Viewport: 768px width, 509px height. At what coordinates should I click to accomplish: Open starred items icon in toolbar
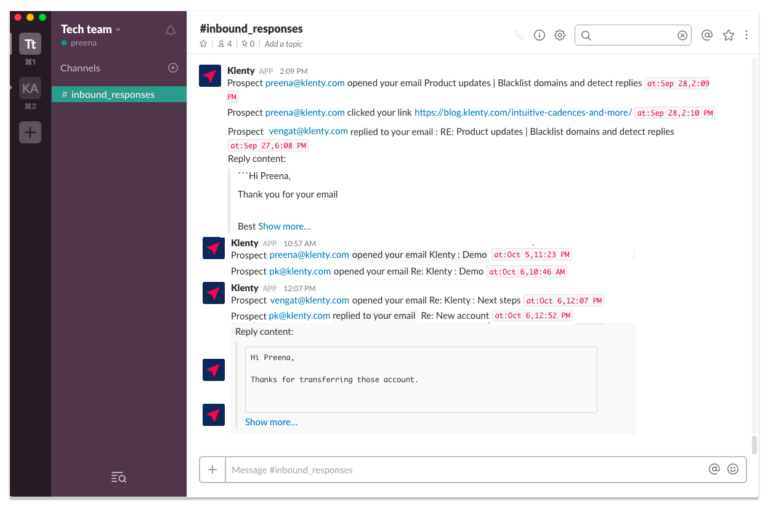[728, 35]
